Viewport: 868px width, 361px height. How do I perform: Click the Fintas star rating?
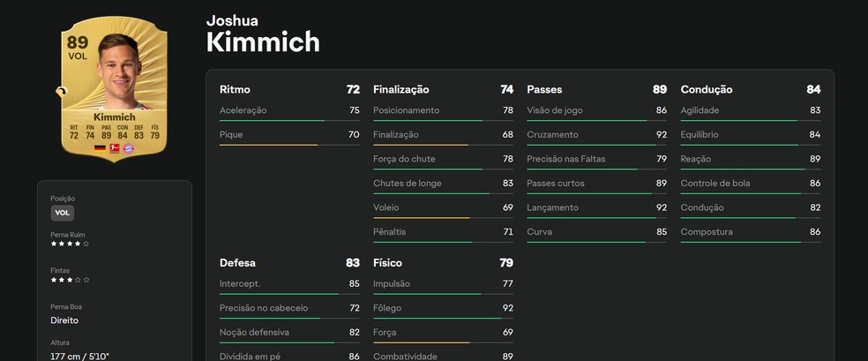coord(70,280)
